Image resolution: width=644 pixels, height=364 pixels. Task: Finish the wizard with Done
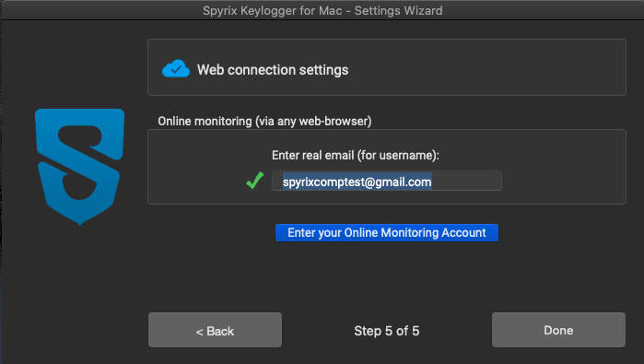point(558,330)
